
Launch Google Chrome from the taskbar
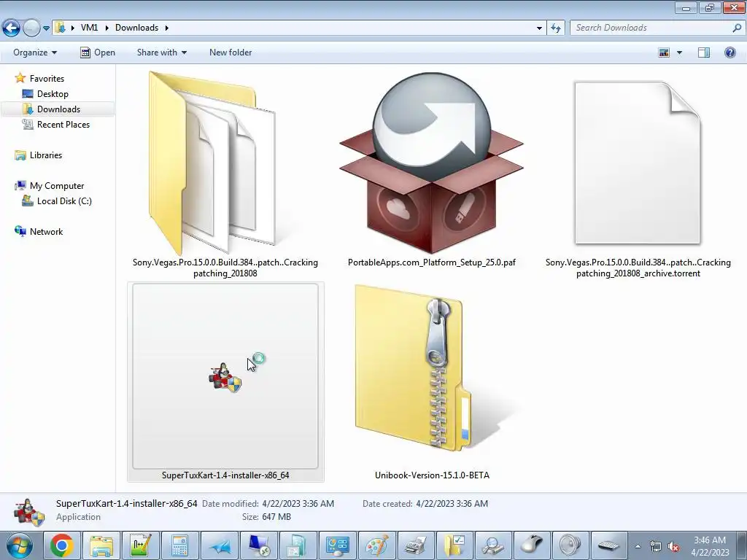click(x=62, y=545)
